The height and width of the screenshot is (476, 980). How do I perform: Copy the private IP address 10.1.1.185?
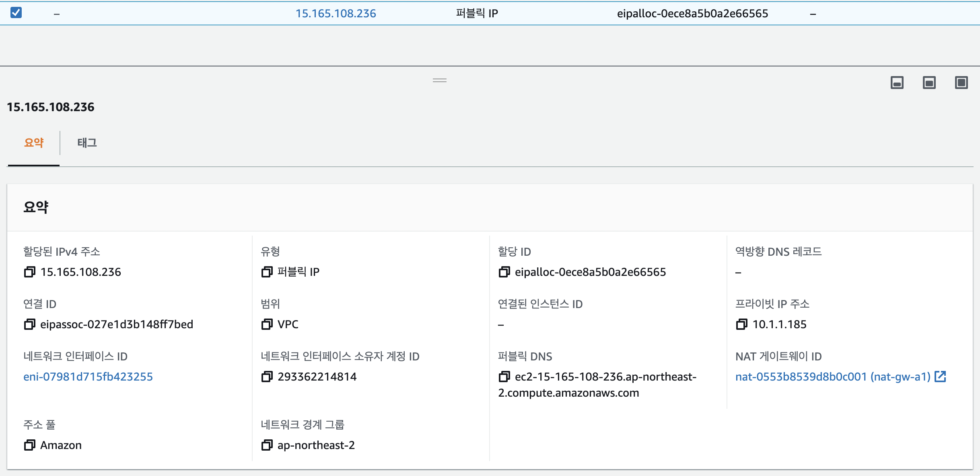pos(741,325)
